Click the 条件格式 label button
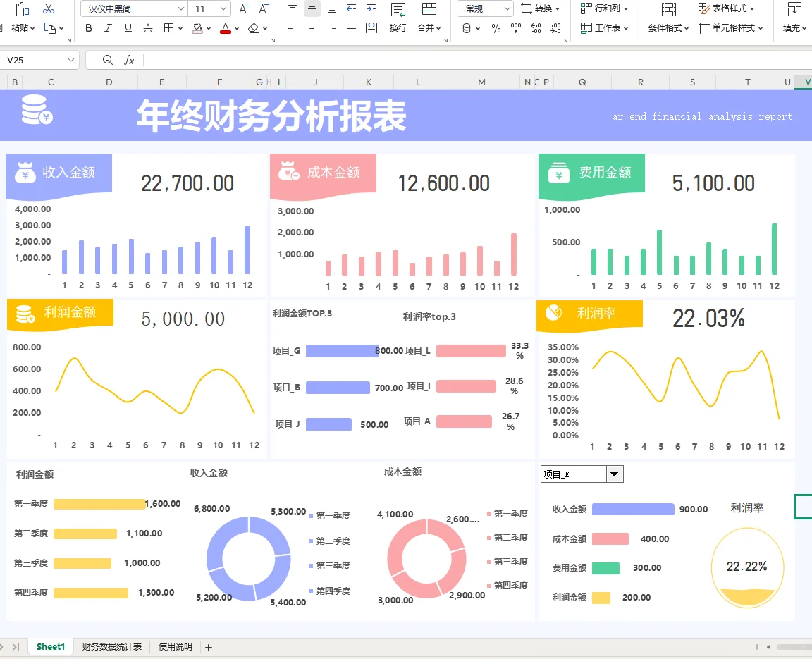 (x=668, y=28)
